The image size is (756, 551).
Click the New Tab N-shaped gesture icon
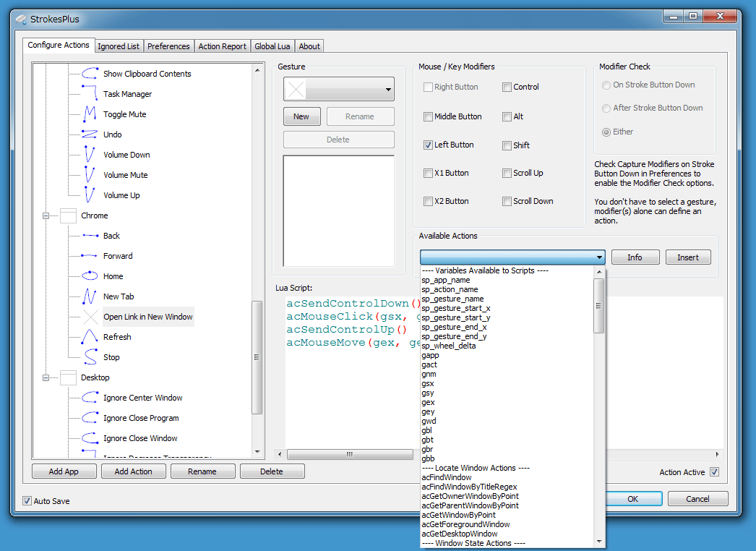[x=90, y=296]
